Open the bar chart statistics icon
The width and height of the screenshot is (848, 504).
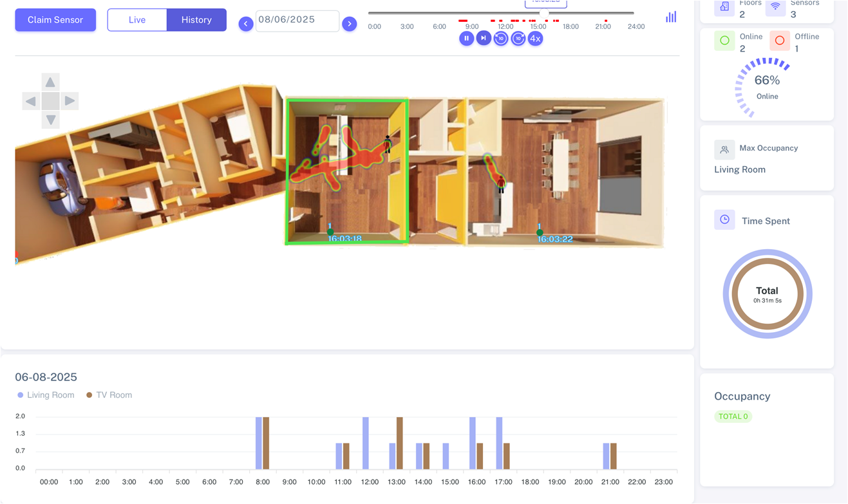click(x=671, y=17)
